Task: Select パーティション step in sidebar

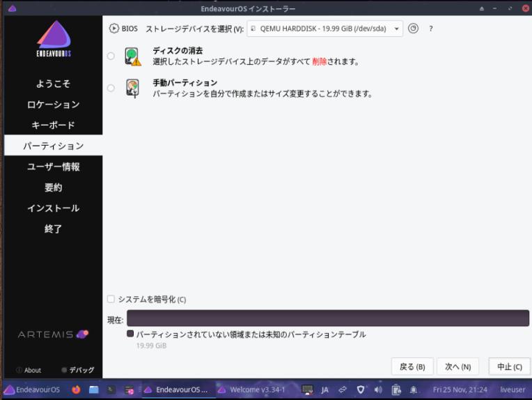Action: (53, 146)
